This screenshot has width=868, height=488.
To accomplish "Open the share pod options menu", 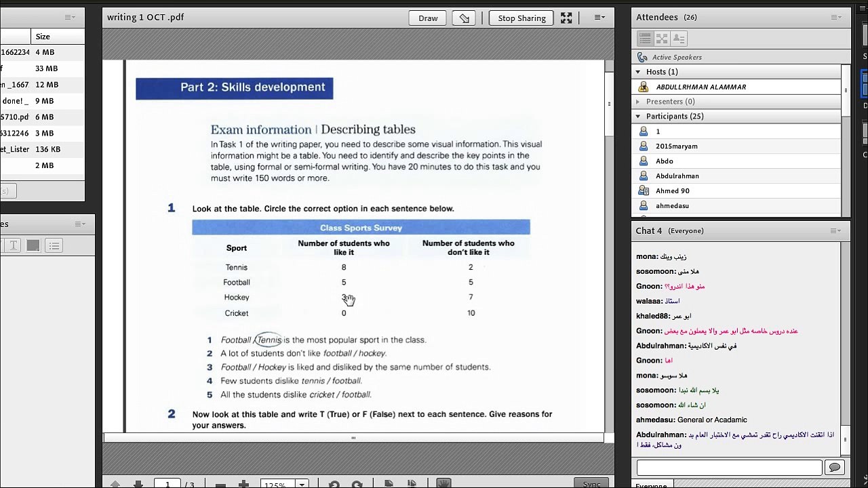I will click(599, 18).
